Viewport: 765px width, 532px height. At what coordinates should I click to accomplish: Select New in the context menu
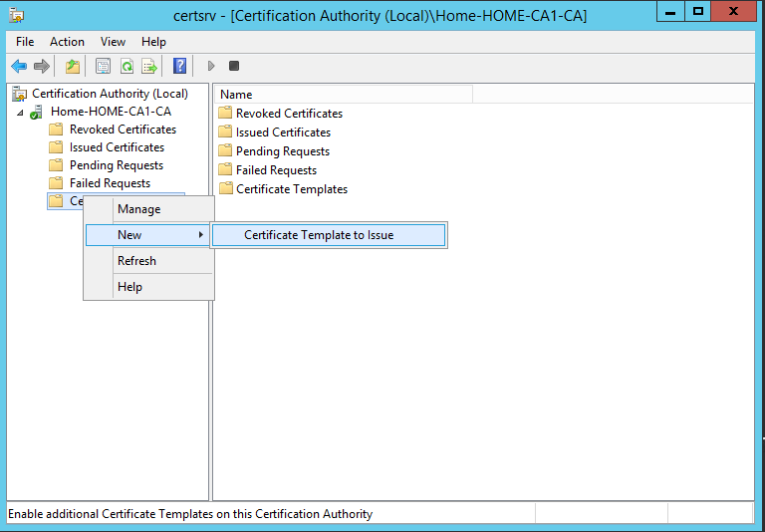coord(147,235)
